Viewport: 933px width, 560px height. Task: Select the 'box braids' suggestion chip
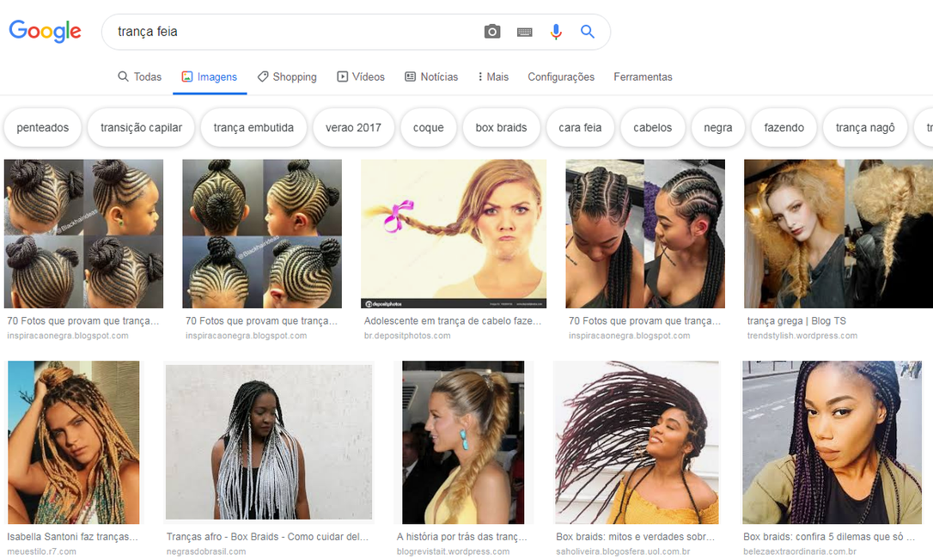(501, 128)
